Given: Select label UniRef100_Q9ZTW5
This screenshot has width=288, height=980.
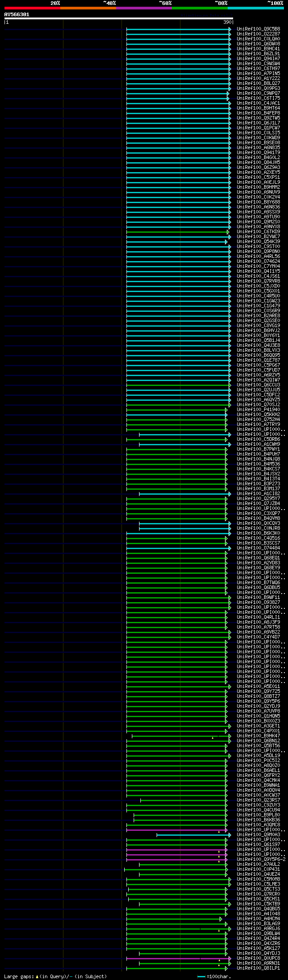Looking at the screenshot, I should (258, 118).
